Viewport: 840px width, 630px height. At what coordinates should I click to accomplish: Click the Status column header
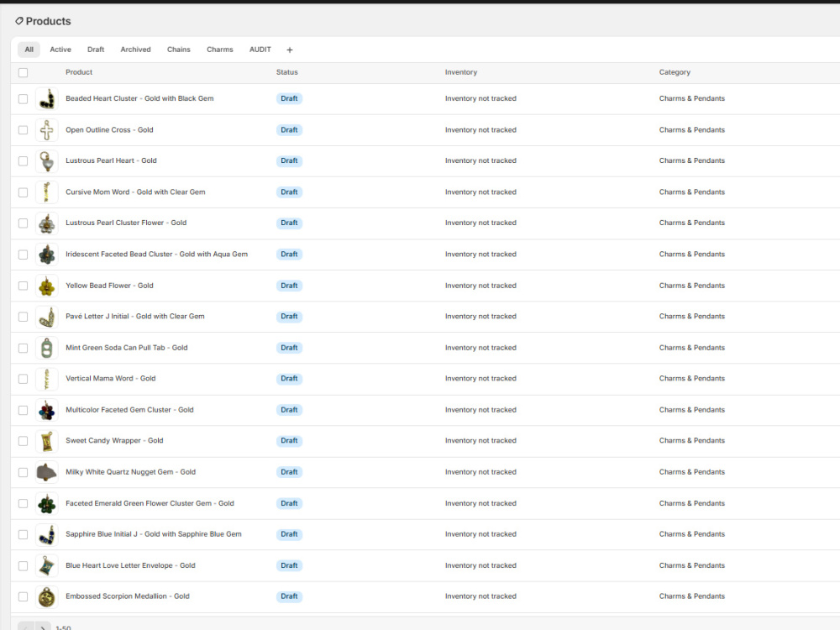click(286, 72)
